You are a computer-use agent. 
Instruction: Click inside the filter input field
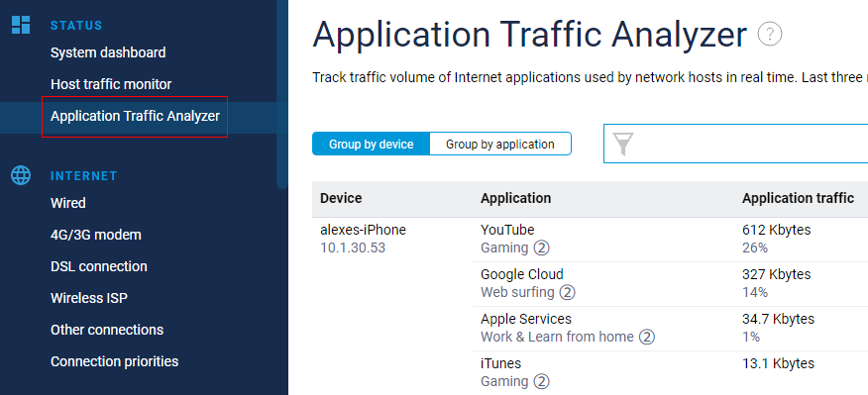click(x=735, y=144)
